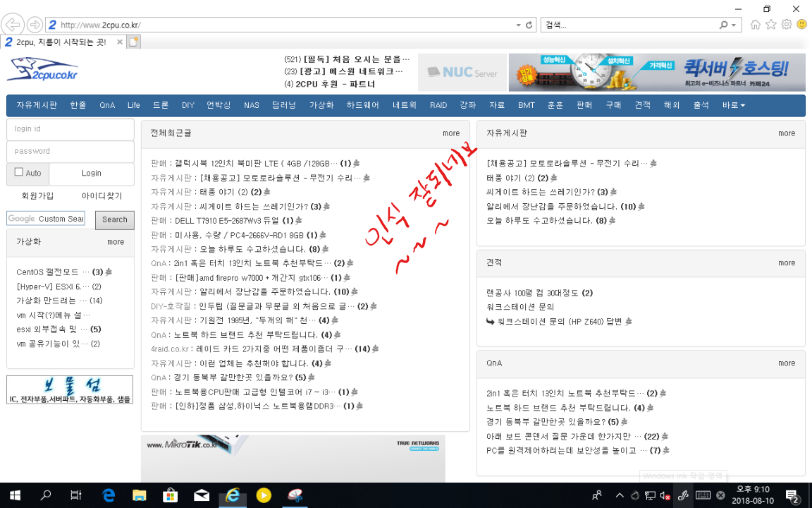Image resolution: width=812 pixels, height=508 pixels.
Task: Switch to Internet Explorer on the taskbar
Action: coord(233,495)
